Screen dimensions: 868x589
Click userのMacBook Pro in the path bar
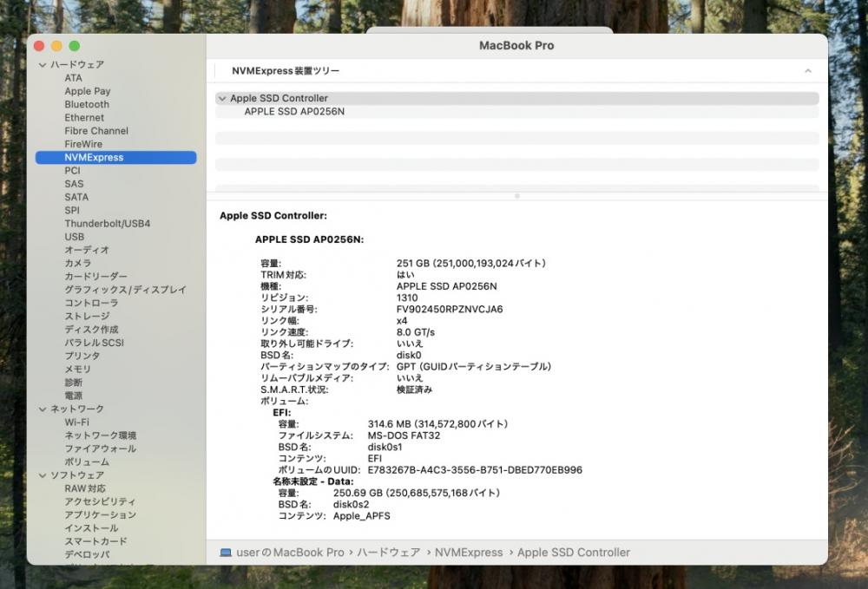[290, 553]
